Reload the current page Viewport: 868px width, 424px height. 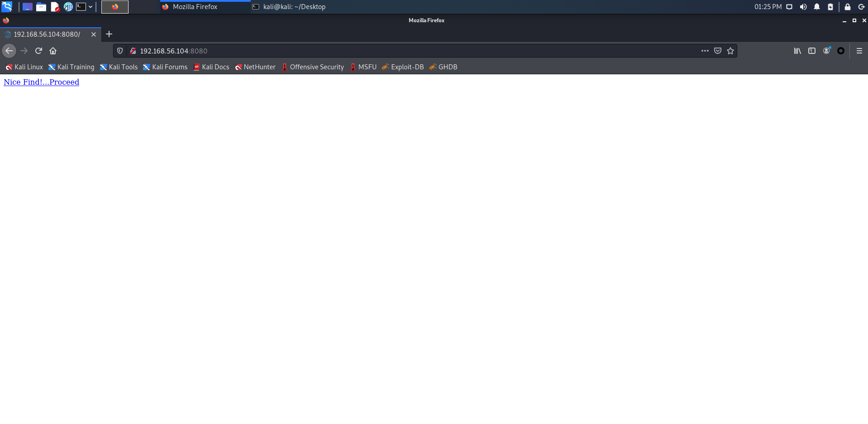point(38,51)
